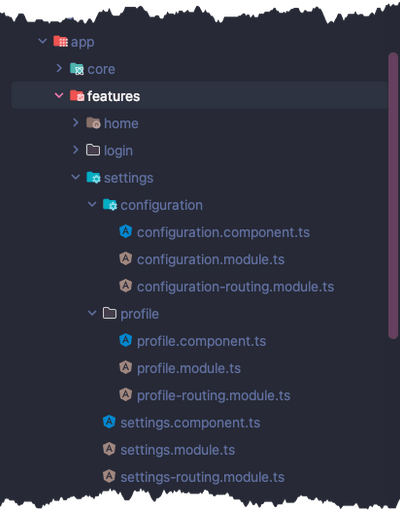
Task: Expand the core folder
Action: 59,68
